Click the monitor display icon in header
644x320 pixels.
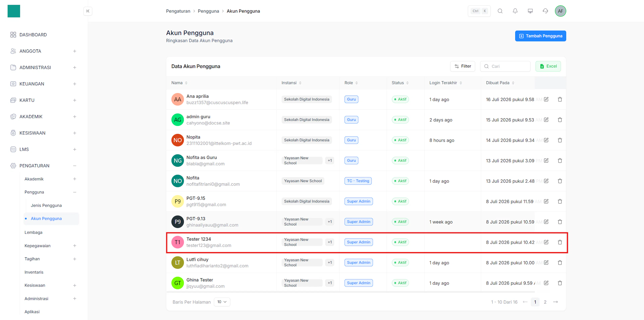[530, 11]
